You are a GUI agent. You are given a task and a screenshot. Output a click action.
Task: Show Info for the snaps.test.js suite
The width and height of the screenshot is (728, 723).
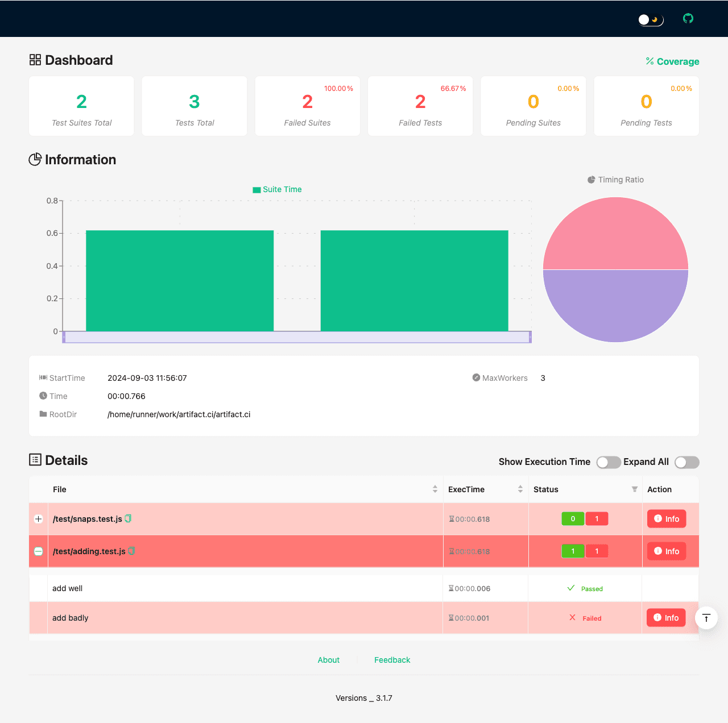667,519
